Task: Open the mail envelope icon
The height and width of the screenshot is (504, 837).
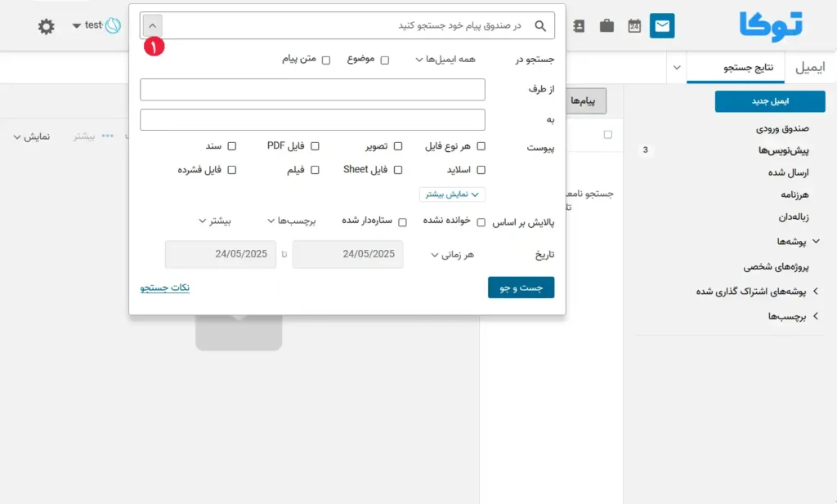Action: tap(662, 25)
